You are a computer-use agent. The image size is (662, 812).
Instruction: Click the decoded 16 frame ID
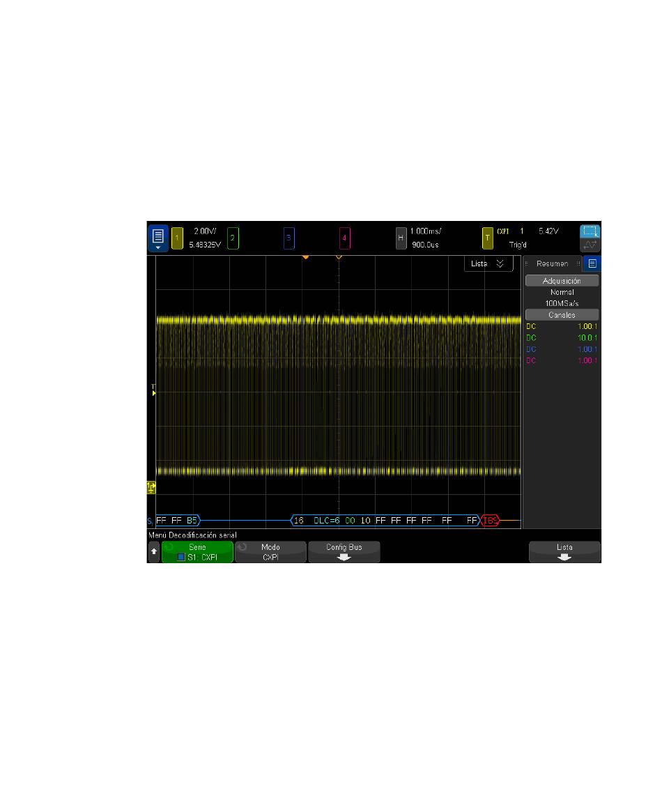click(x=299, y=521)
